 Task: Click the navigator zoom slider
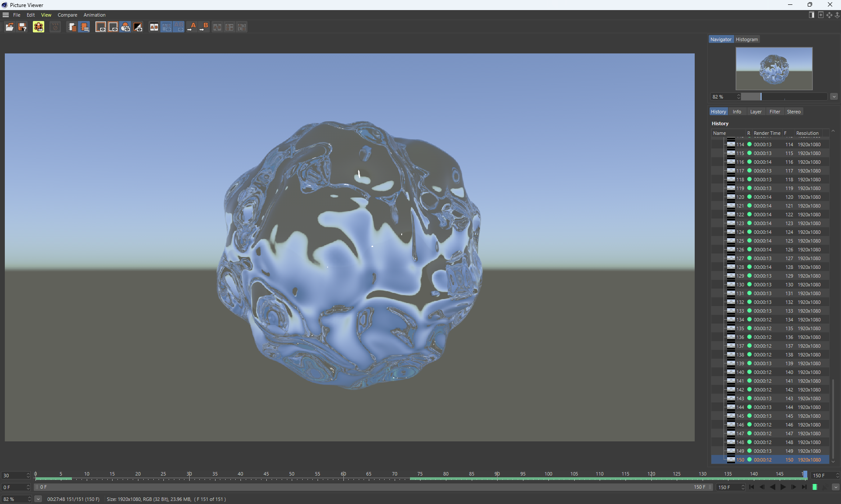(783, 97)
